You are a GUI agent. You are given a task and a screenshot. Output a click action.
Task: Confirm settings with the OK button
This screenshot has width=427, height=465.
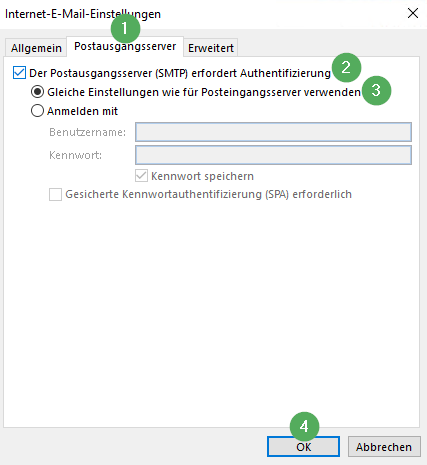(x=303, y=447)
